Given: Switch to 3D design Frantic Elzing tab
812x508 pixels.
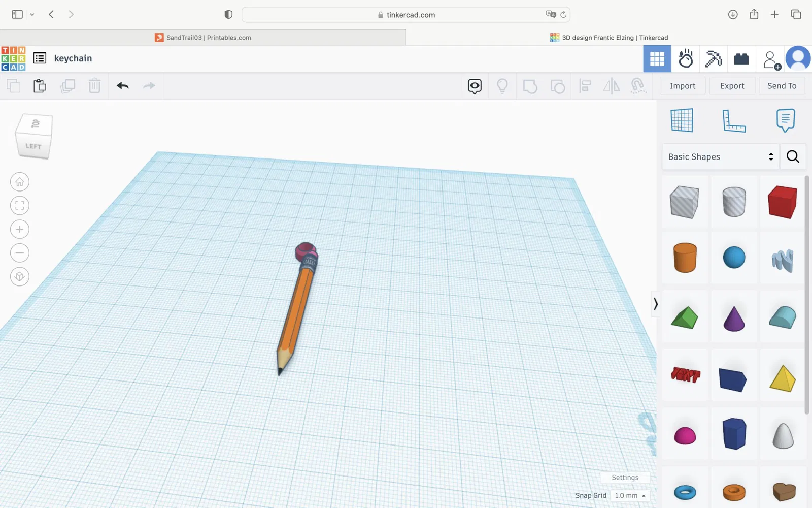Looking at the screenshot, I should [x=609, y=38].
